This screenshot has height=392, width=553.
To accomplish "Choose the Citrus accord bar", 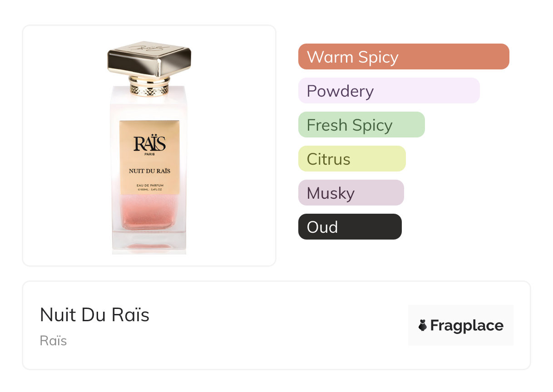I will point(351,159).
